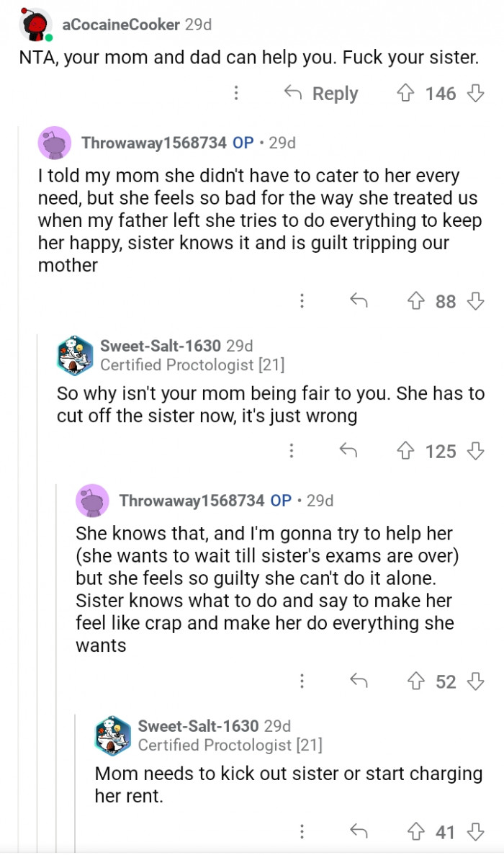Image resolution: width=504 pixels, height=855 pixels.
Task: Open the three-dot menu on OP's second reply
Action: click(303, 681)
